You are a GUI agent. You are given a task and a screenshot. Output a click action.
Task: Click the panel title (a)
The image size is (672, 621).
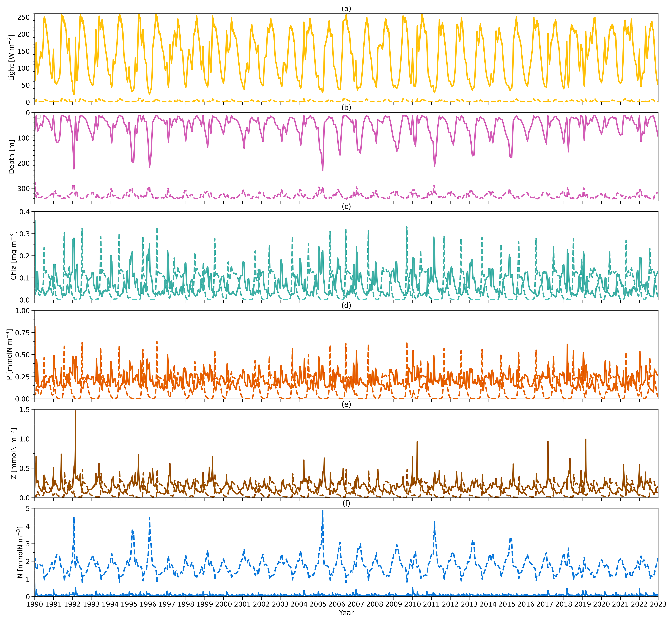pyautogui.click(x=346, y=9)
